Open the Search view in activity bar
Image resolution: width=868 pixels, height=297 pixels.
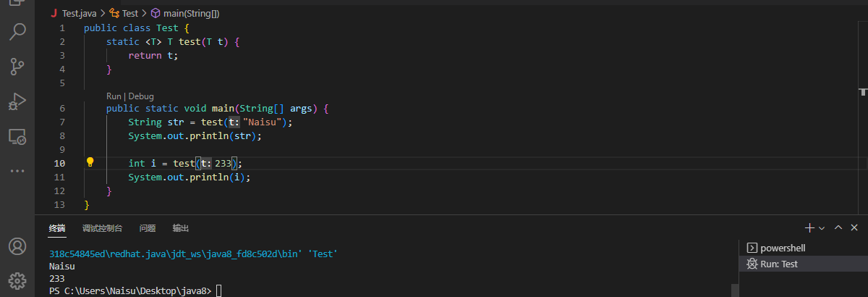17,31
